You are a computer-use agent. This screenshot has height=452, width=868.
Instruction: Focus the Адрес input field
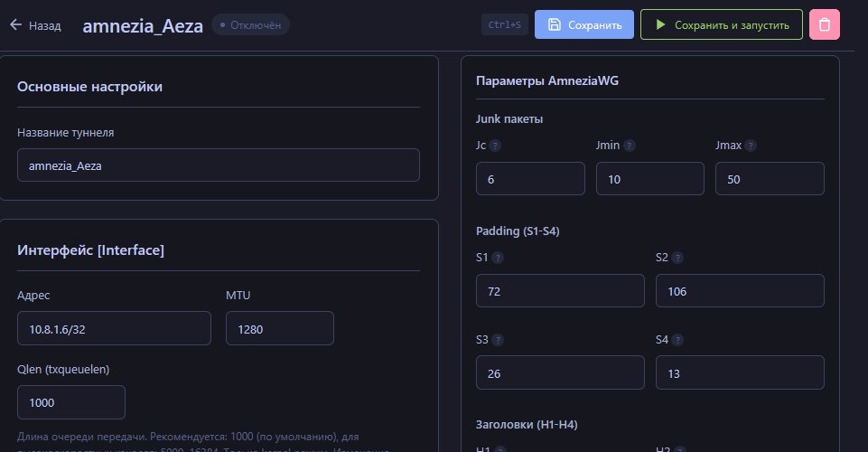point(114,328)
